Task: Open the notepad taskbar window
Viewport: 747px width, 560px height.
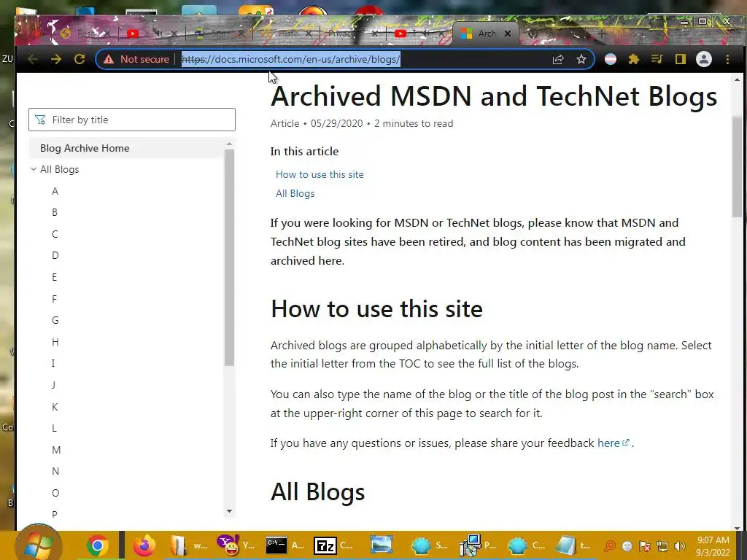Action: pyautogui.click(x=573, y=545)
